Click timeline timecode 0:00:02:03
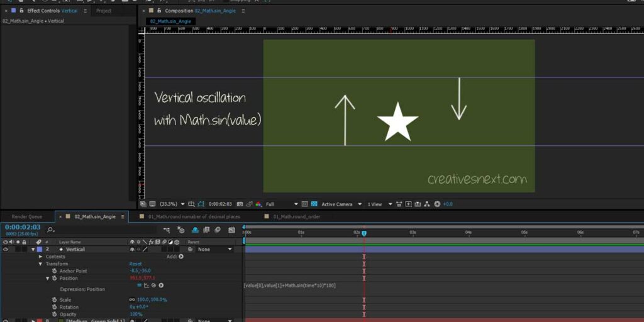The width and height of the screenshot is (644, 322). click(23, 227)
